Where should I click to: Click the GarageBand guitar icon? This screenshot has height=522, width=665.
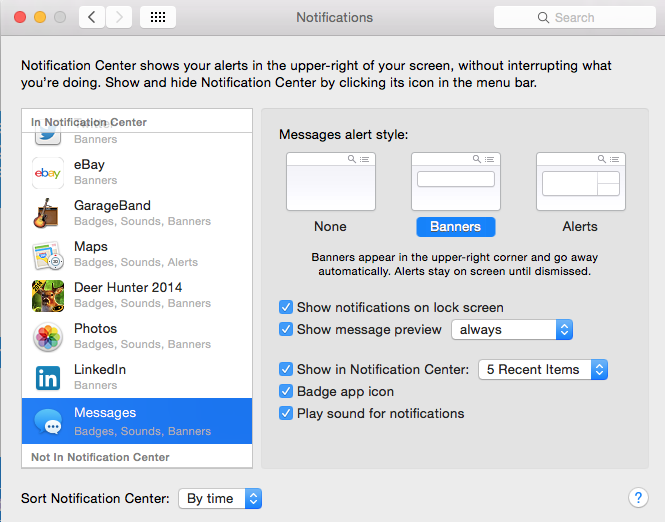[x=46, y=213]
